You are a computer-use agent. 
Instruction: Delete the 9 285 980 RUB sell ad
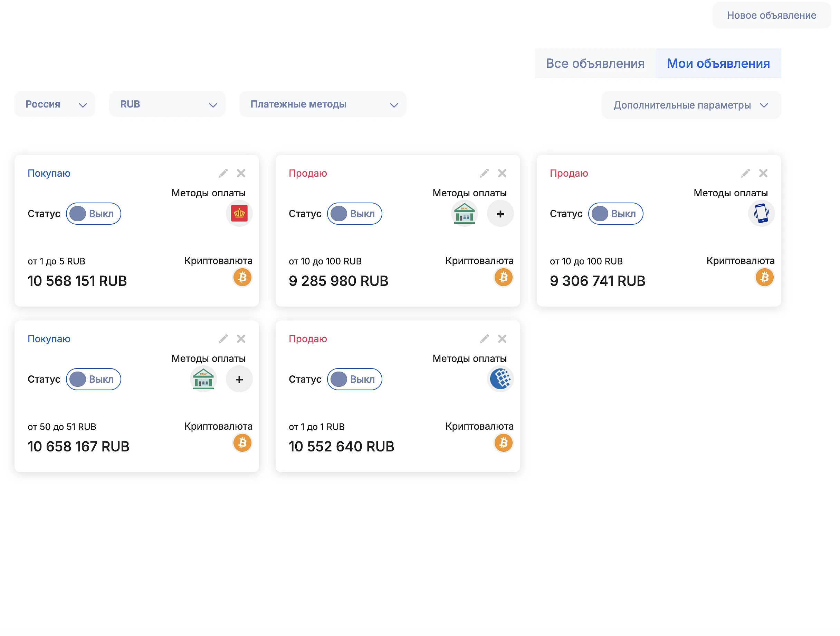502,173
